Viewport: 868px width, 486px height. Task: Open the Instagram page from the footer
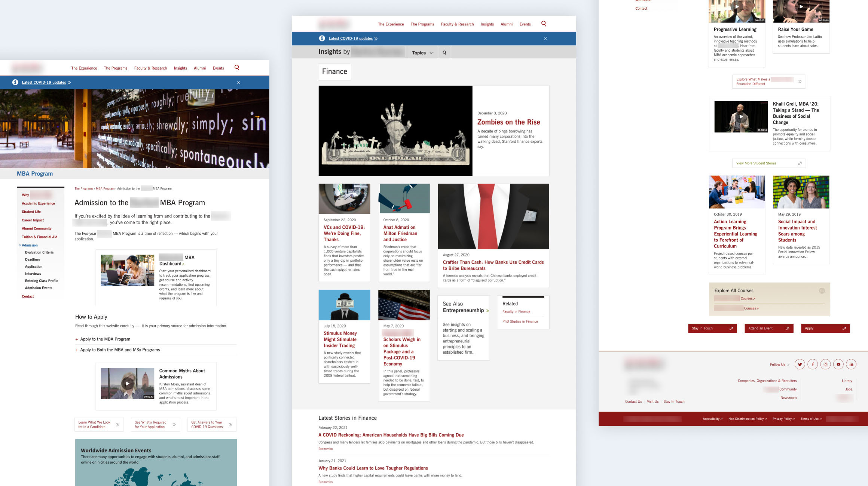[x=825, y=364]
